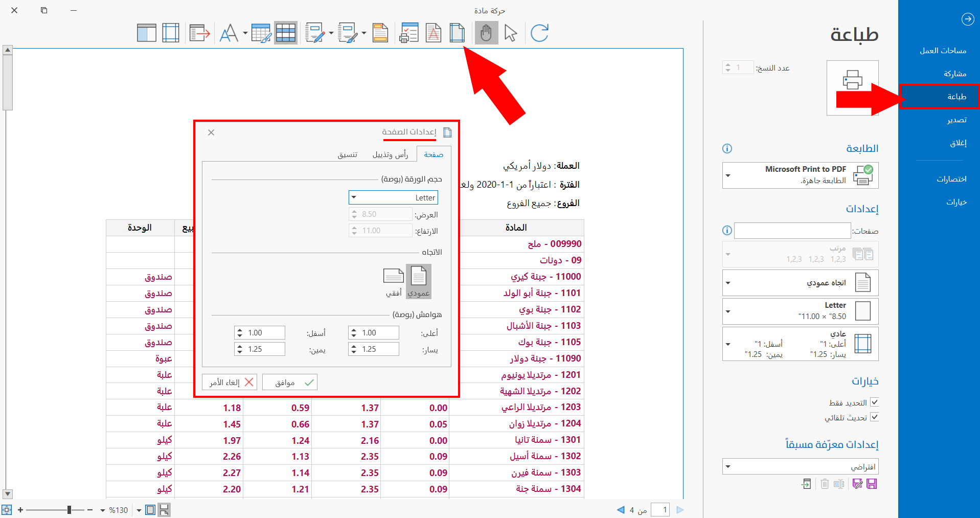The height and width of the screenshot is (518, 980).
Task: Click the delete preset trash icon
Action: [x=825, y=484]
